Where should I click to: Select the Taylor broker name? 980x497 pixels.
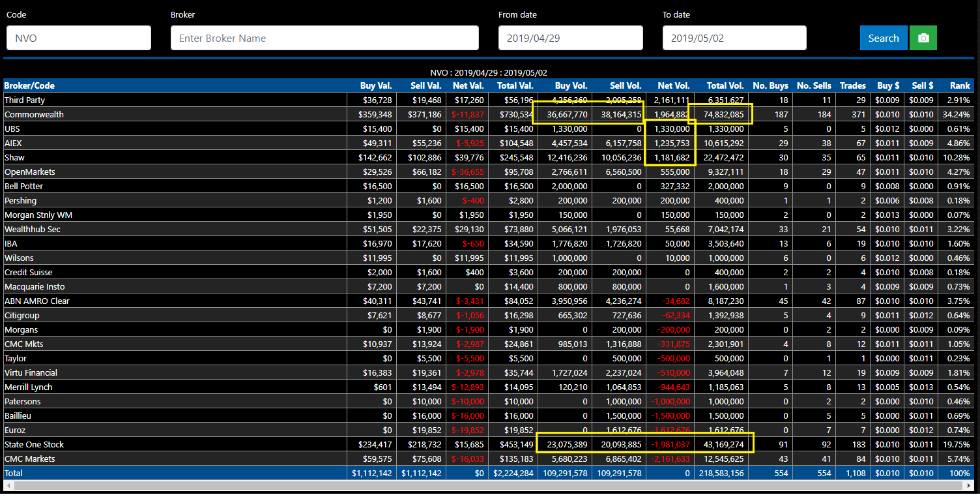coord(16,358)
